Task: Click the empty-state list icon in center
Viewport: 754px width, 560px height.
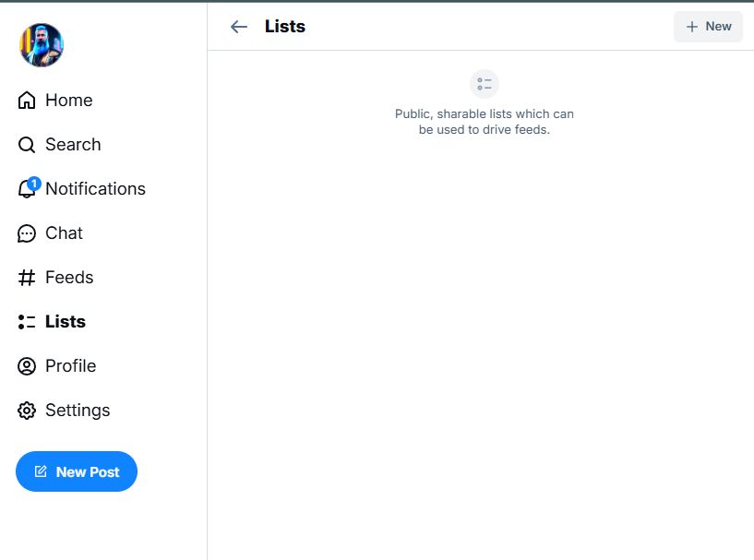Action: (485, 84)
